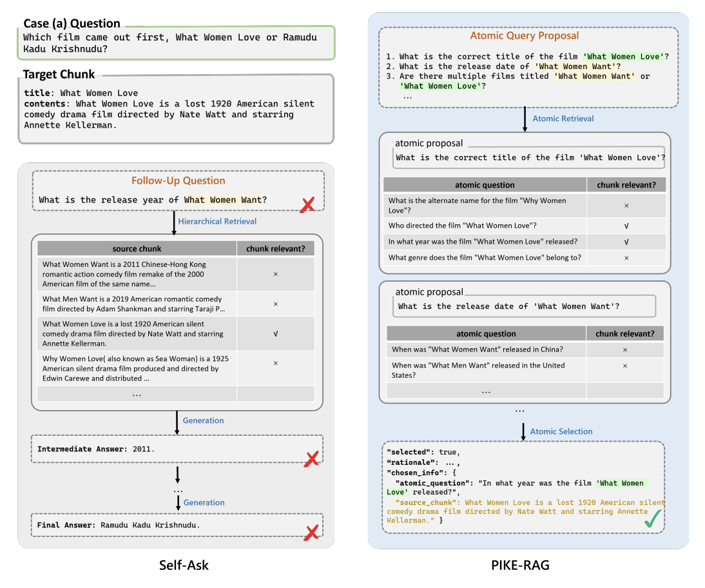Click the 'chunk relevant?' header in the second atomic table

click(625, 334)
